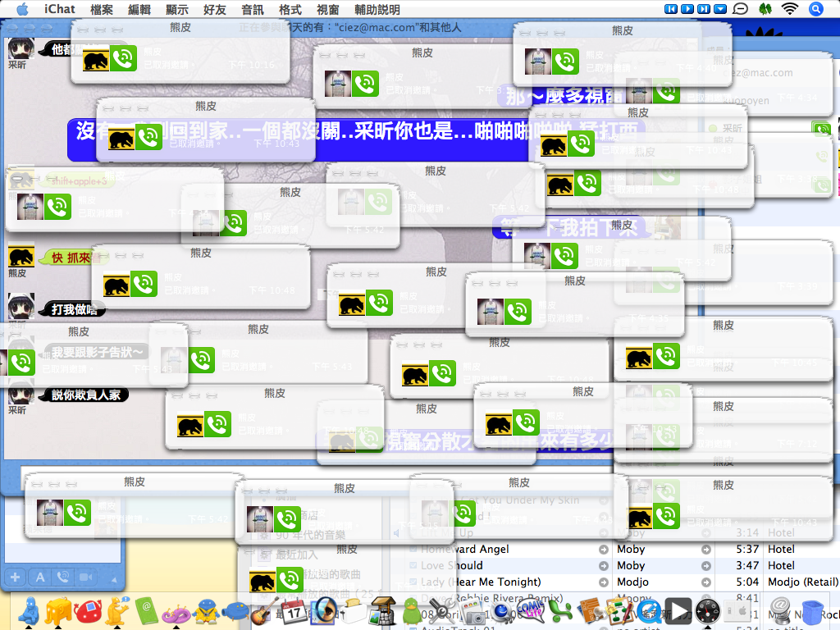Expand the small triangle in iChat bottom bar
The image size is (840, 630).
[x=113, y=579]
